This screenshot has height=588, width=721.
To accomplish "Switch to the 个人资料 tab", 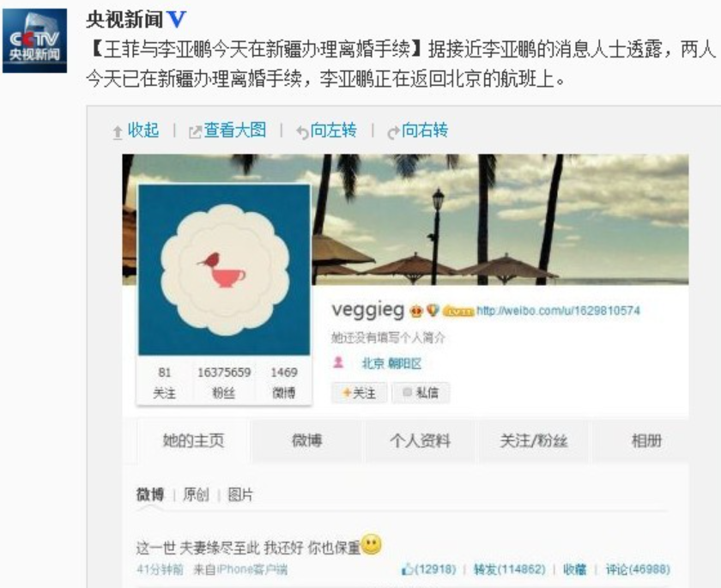I will pos(421,441).
